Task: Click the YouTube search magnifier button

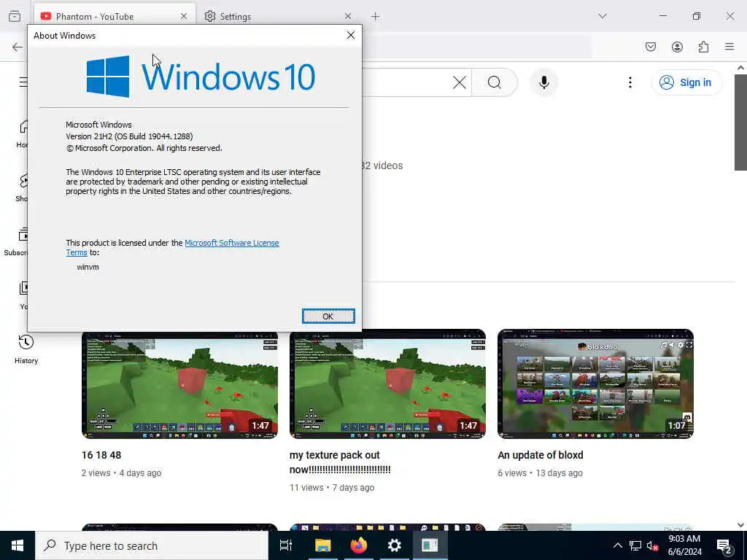Action: [x=495, y=82]
